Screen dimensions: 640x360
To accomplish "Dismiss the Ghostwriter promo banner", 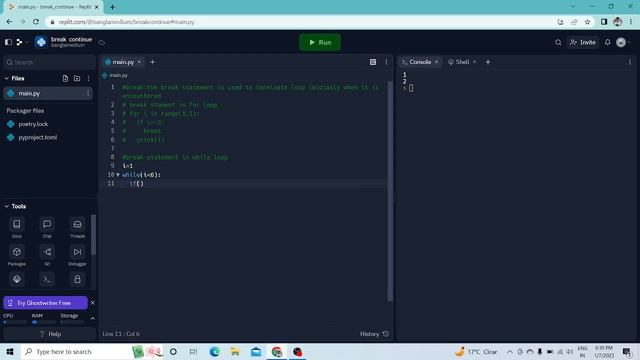I will point(93,303).
